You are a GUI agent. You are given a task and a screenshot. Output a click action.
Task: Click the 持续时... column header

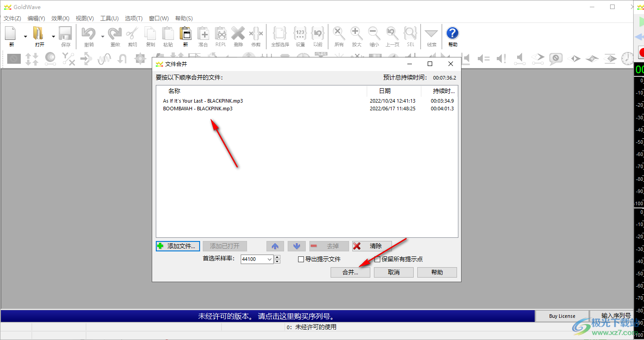point(439,91)
